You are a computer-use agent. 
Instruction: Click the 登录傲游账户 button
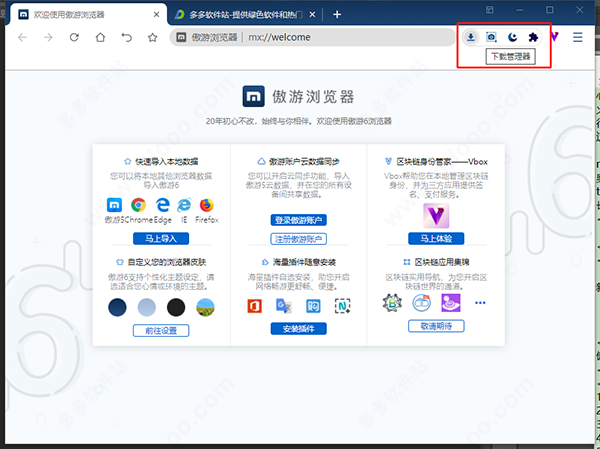coord(298,220)
